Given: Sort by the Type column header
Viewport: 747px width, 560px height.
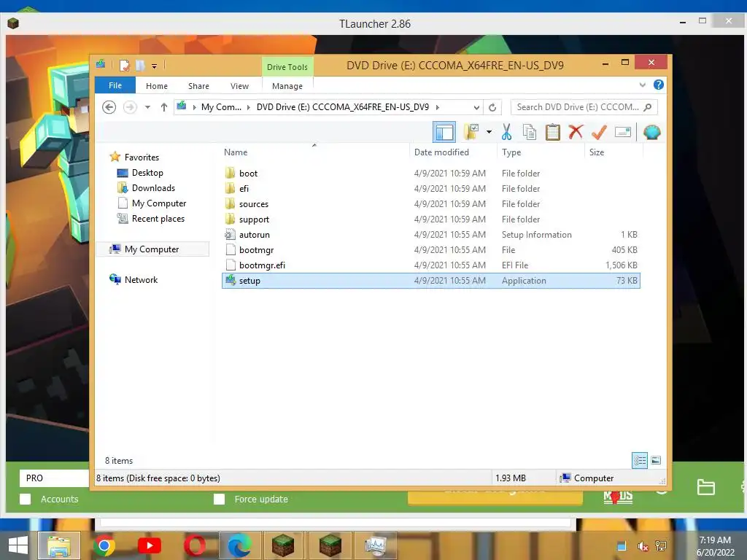Looking at the screenshot, I should click(511, 152).
